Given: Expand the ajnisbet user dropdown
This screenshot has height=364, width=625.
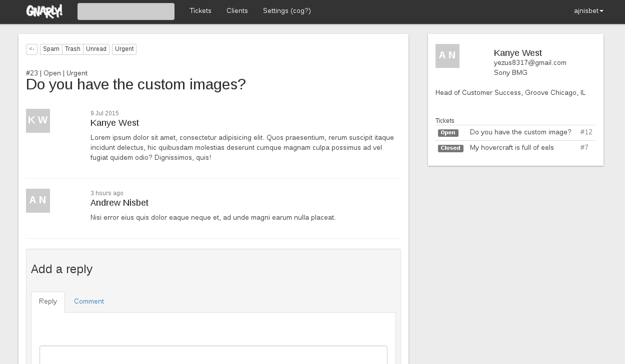Looking at the screenshot, I should click(x=588, y=11).
